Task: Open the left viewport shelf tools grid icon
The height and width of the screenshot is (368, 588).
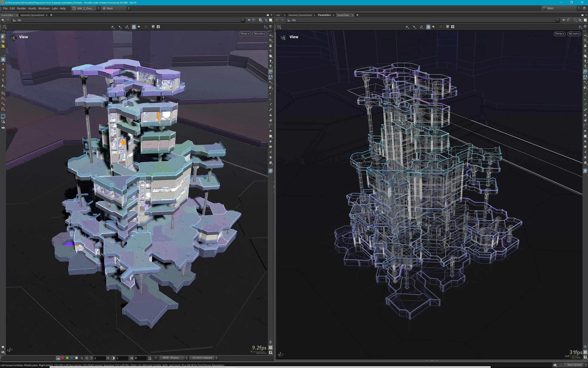Action: click(4, 27)
